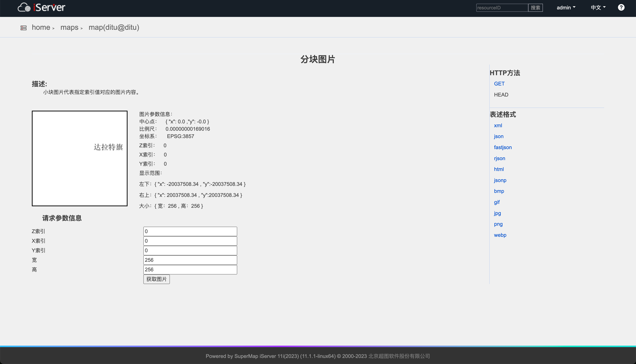
Task: Click the 获取图片 button
Action: pyautogui.click(x=156, y=279)
